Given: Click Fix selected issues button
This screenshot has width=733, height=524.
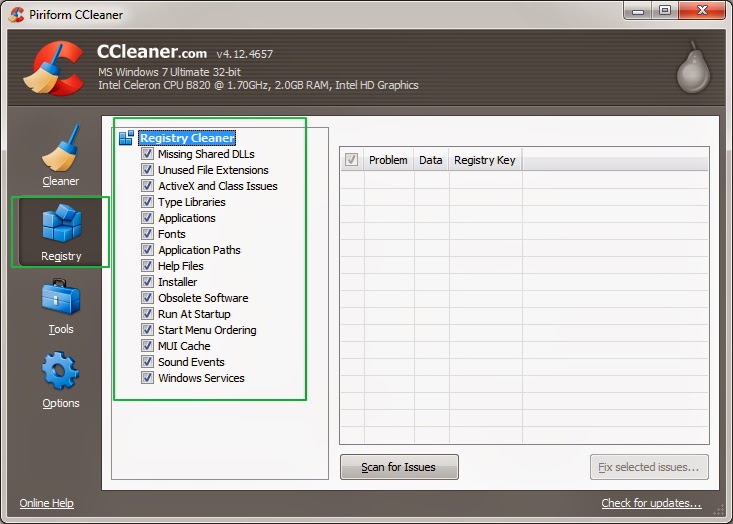Looking at the screenshot, I should tap(649, 467).
